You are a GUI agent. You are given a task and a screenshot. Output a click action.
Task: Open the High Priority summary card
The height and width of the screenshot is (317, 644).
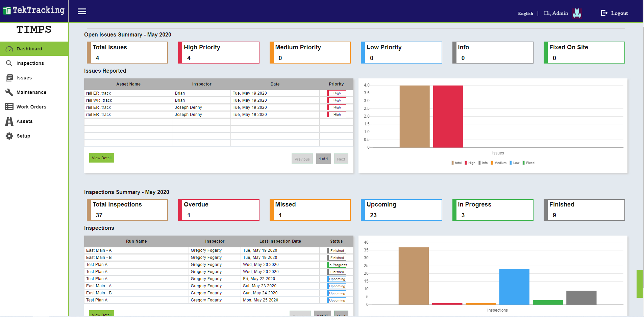coord(219,52)
